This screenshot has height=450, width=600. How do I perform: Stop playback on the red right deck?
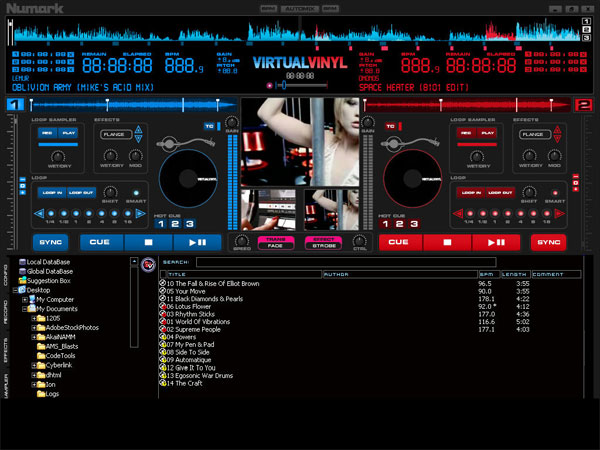[446, 242]
